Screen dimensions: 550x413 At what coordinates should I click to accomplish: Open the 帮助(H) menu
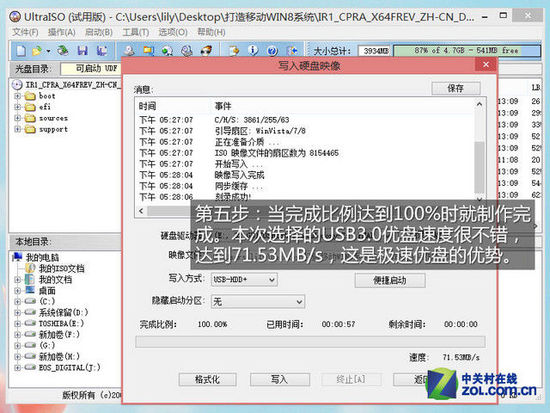tap(211, 32)
